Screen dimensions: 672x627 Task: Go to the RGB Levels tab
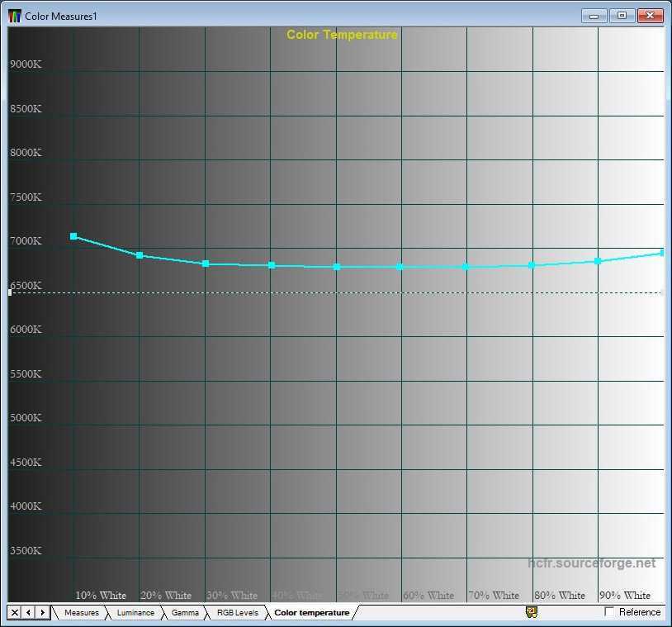pyautogui.click(x=237, y=613)
